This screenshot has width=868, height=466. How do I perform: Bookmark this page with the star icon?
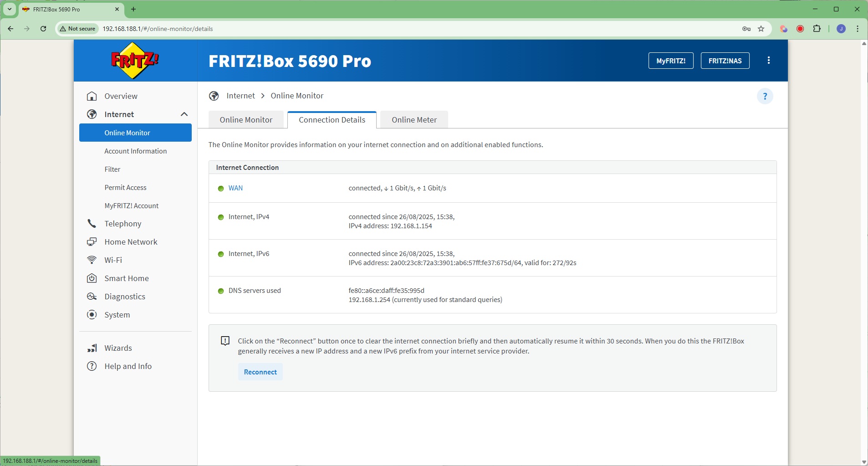pyautogui.click(x=761, y=29)
